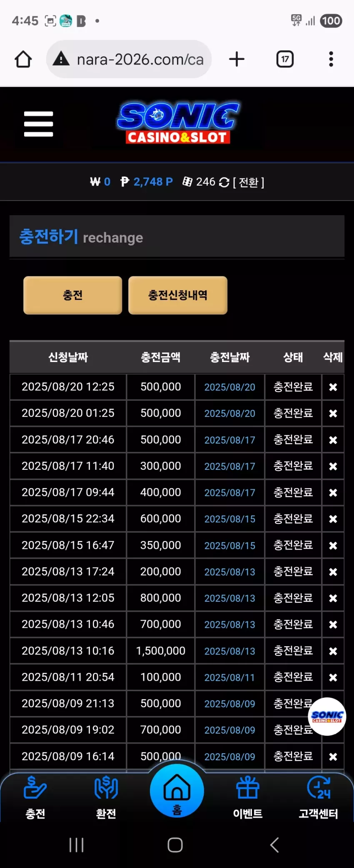This screenshot has height=868, width=354.
Task: Open the browser three-dot overflow menu
Action: pyautogui.click(x=331, y=59)
